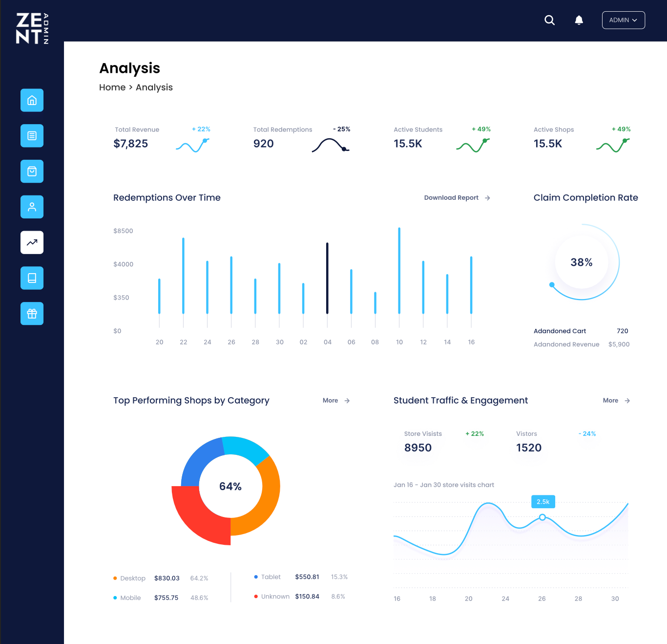Image resolution: width=667 pixels, height=644 pixels.
Task: Go to Home in breadcrumb
Action: (112, 87)
